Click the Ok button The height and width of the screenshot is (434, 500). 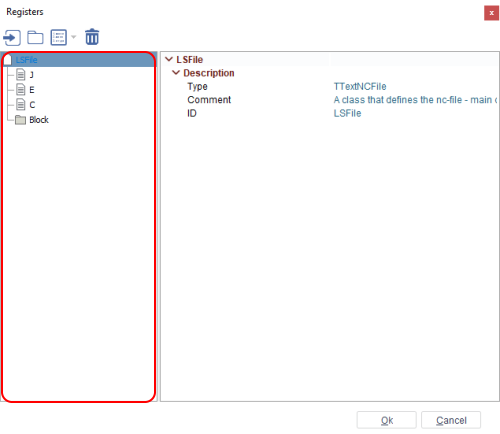click(x=387, y=420)
